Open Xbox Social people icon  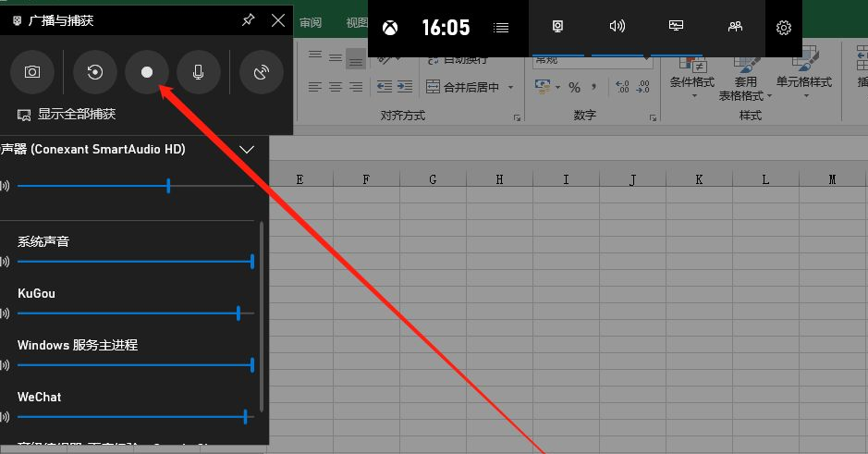(735, 27)
